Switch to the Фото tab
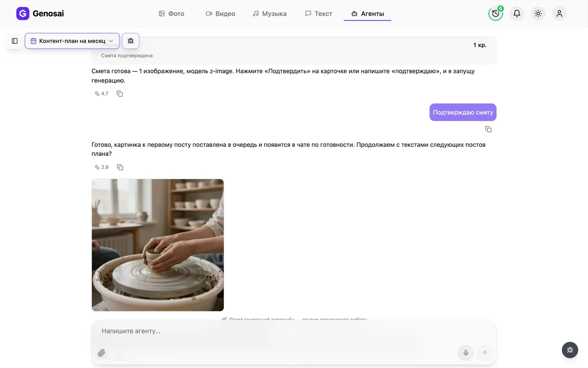588x368 pixels. point(171,14)
